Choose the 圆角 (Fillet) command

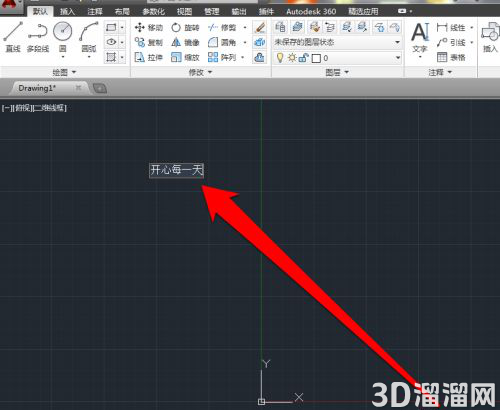coord(222,42)
